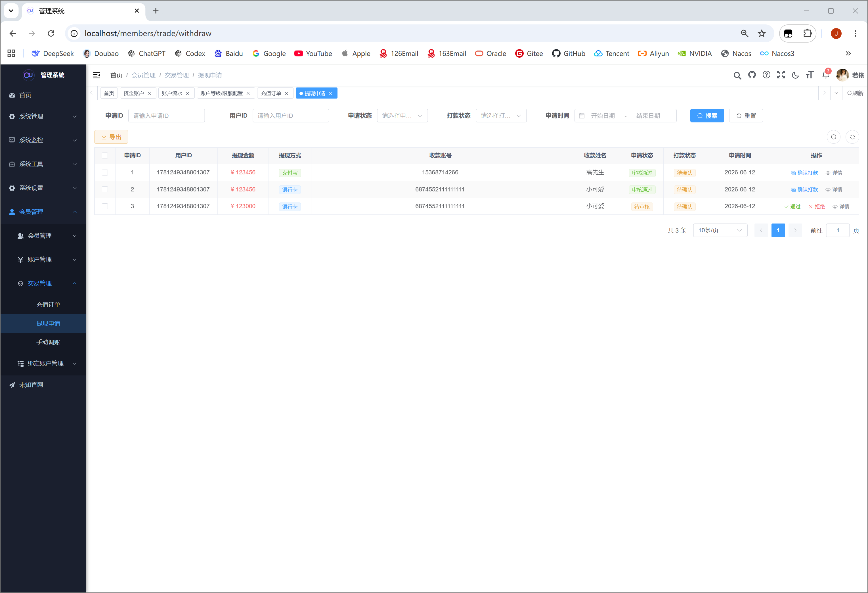The width and height of the screenshot is (868, 593).
Task: Open the GitHub bookmark
Action: coord(569,53)
